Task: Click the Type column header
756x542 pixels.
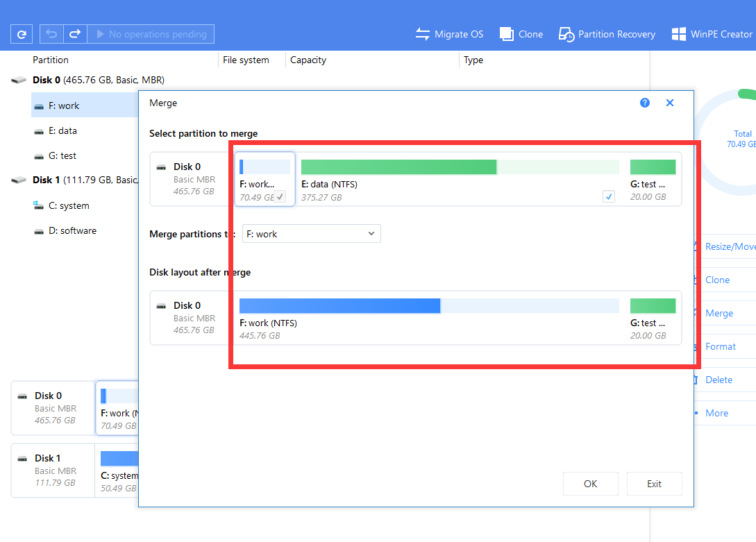Action: pos(473,60)
